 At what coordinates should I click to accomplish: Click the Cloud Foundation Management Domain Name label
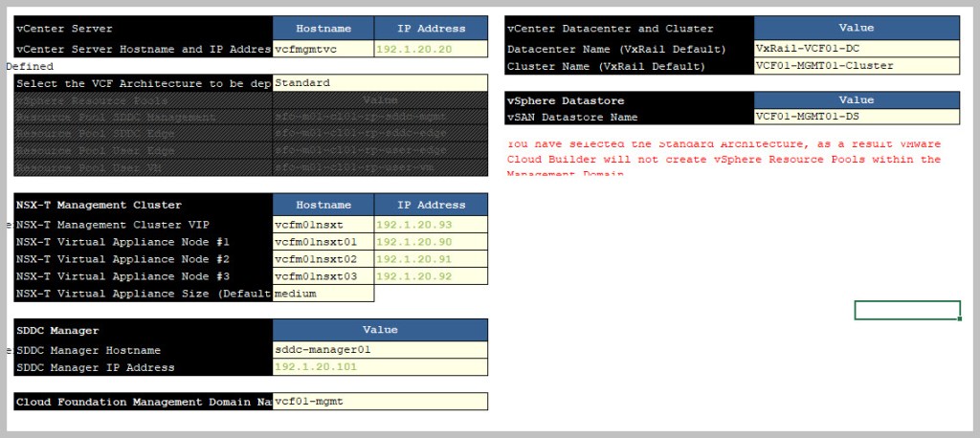(x=144, y=401)
